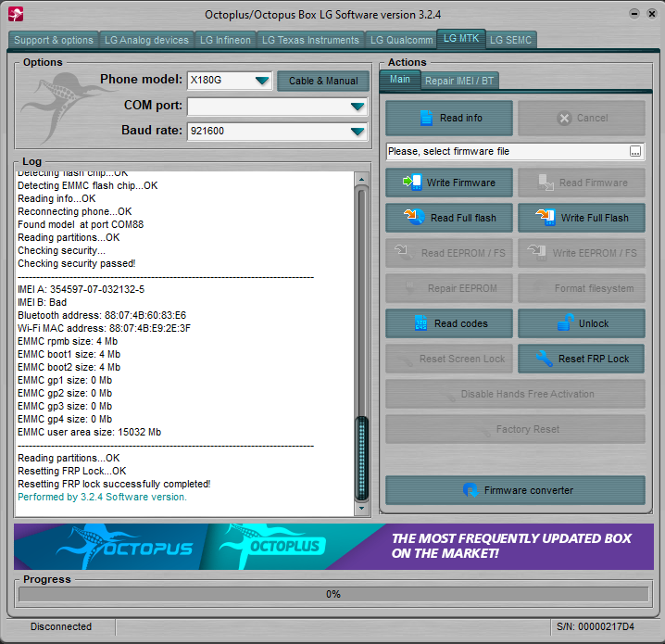This screenshot has height=644, width=665.
Task: Click the Read info document icon
Action: point(426,118)
